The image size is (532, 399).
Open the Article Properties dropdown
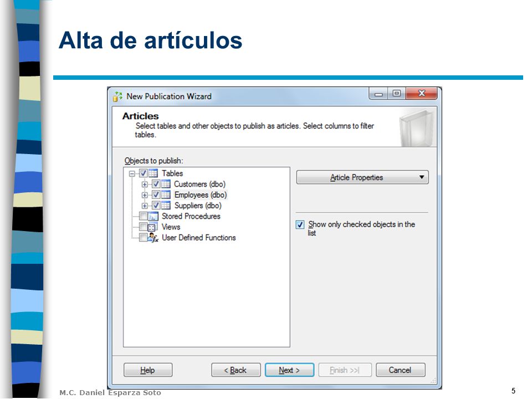tap(362, 177)
